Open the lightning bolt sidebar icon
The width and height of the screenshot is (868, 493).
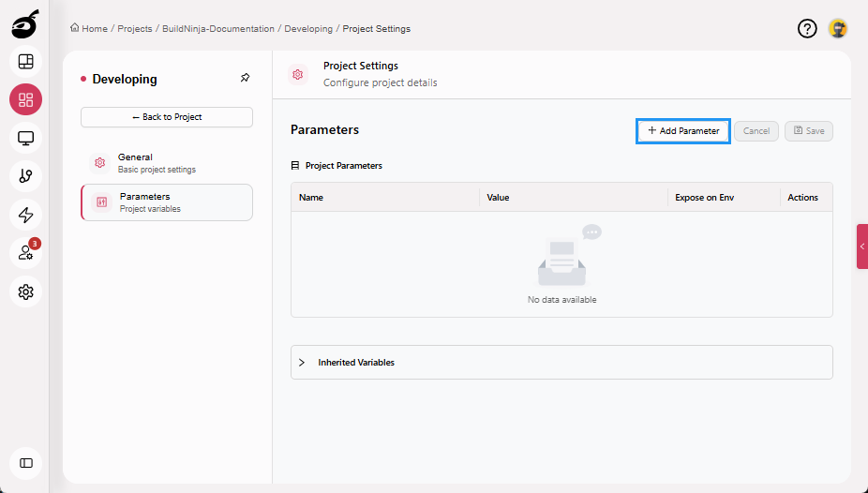point(25,215)
